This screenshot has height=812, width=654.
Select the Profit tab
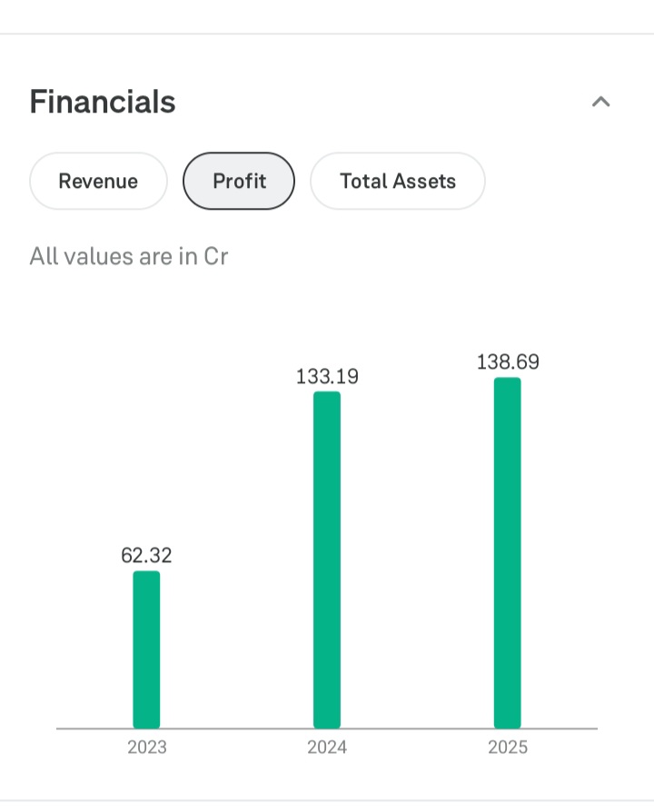[x=239, y=181]
